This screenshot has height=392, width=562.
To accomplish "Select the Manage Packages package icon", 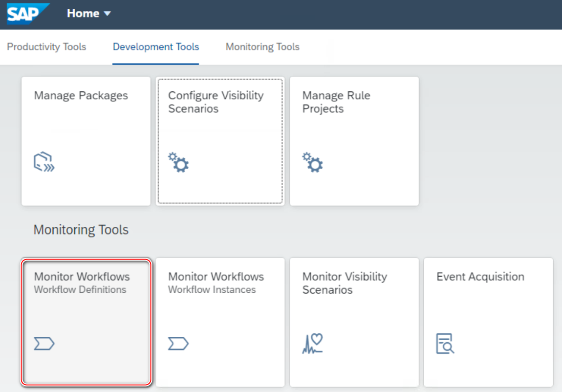I will 43,162.
